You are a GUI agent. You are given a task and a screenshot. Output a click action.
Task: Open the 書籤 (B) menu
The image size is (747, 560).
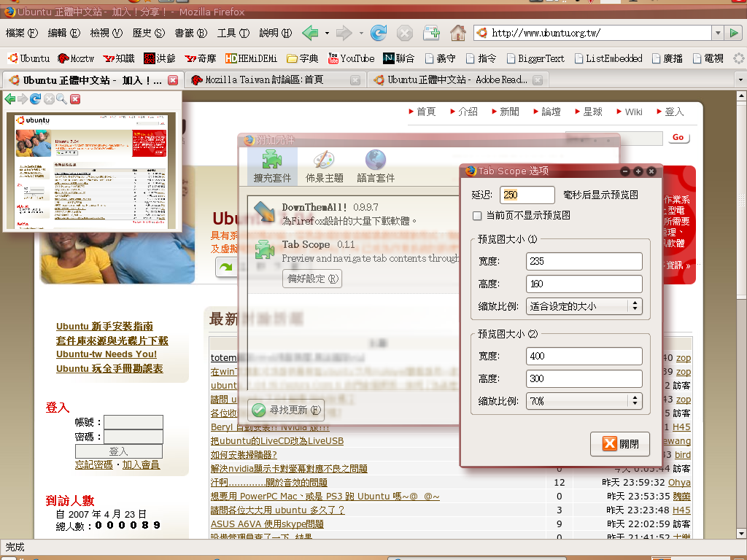click(x=191, y=33)
